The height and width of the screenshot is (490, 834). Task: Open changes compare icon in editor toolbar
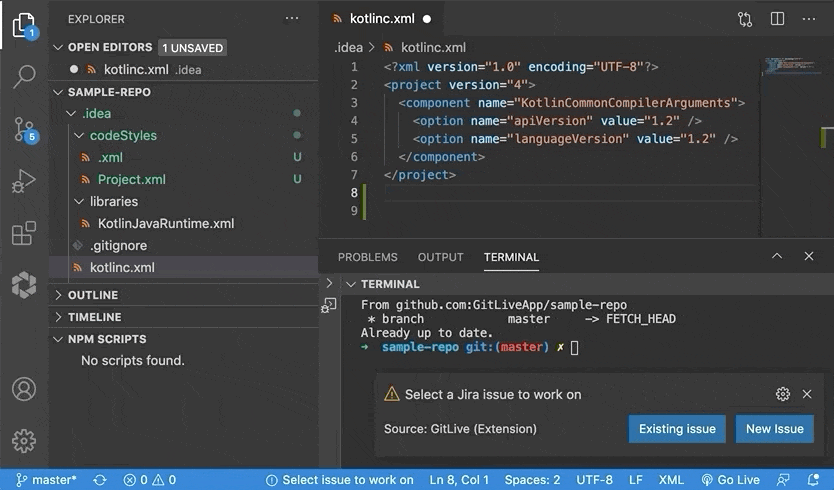click(x=745, y=19)
